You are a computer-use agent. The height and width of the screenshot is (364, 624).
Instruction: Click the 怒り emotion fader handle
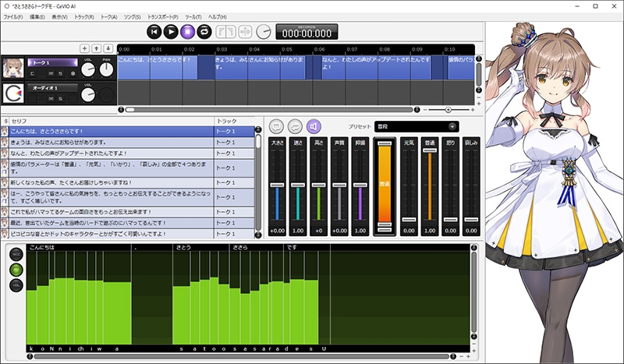click(x=451, y=220)
